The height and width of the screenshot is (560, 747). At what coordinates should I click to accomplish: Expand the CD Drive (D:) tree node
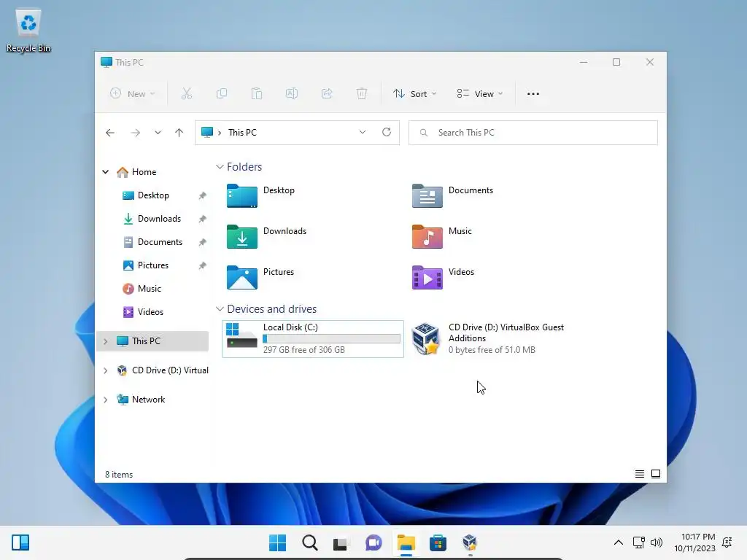tap(106, 370)
